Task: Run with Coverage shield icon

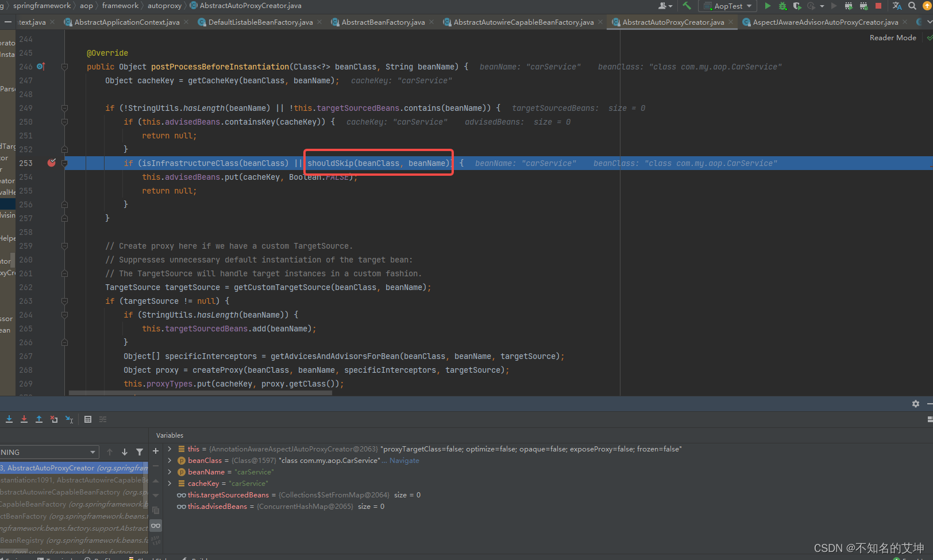Action: pos(797,6)
